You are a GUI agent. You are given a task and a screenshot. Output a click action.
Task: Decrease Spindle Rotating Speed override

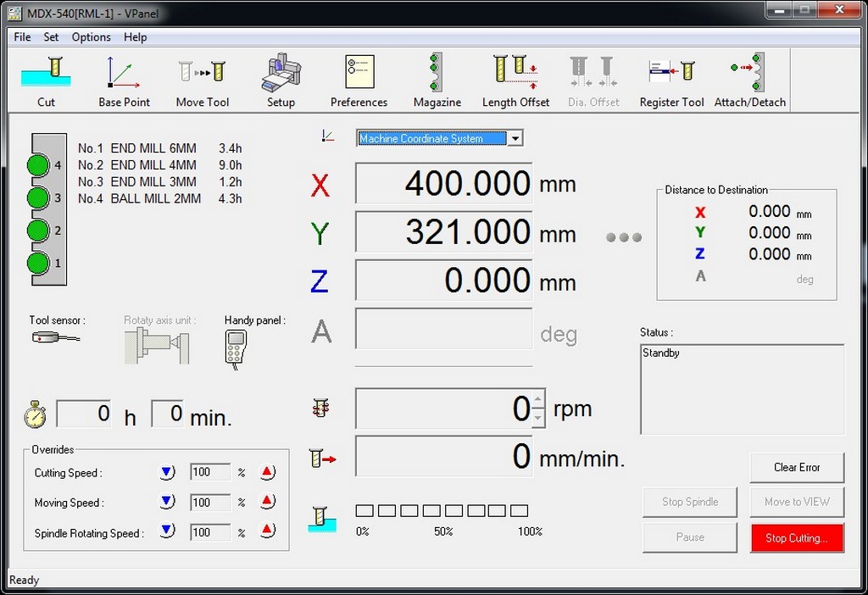point(167,531)
